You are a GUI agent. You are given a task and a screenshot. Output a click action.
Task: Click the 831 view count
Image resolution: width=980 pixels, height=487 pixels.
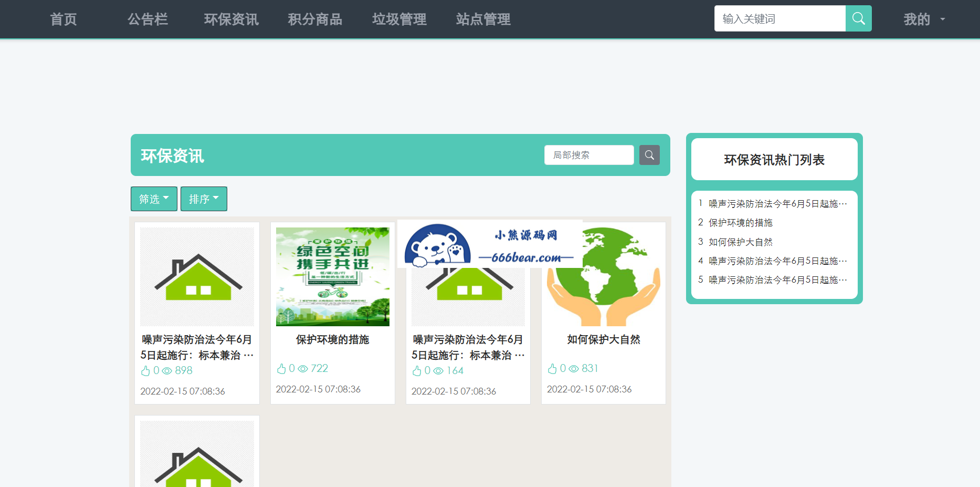pyautogui.click(x=590, y=369)
